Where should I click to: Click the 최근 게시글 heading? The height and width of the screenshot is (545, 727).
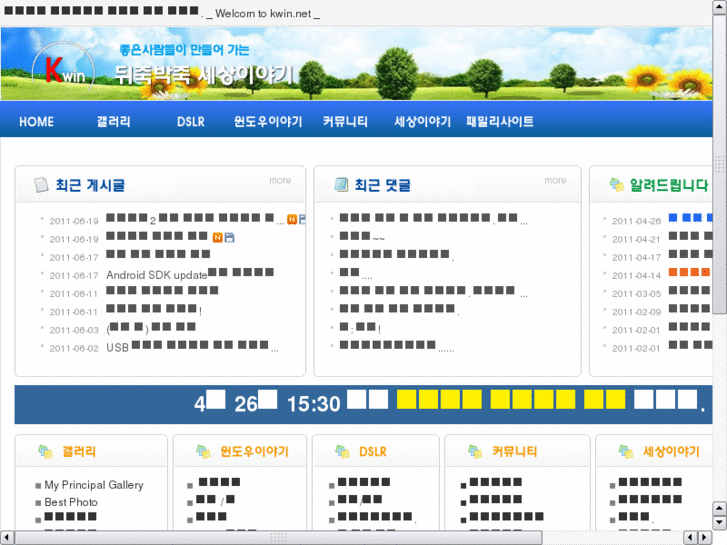[90, 185]
